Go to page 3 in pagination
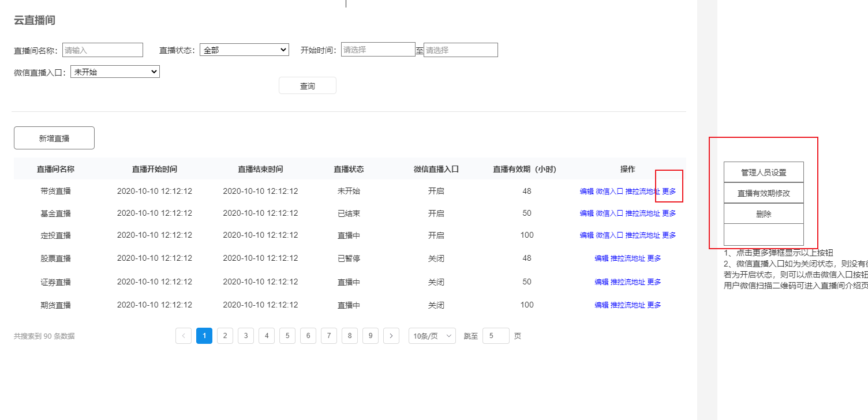The width and height of the screenshot is (868, 420). (246, 335)
